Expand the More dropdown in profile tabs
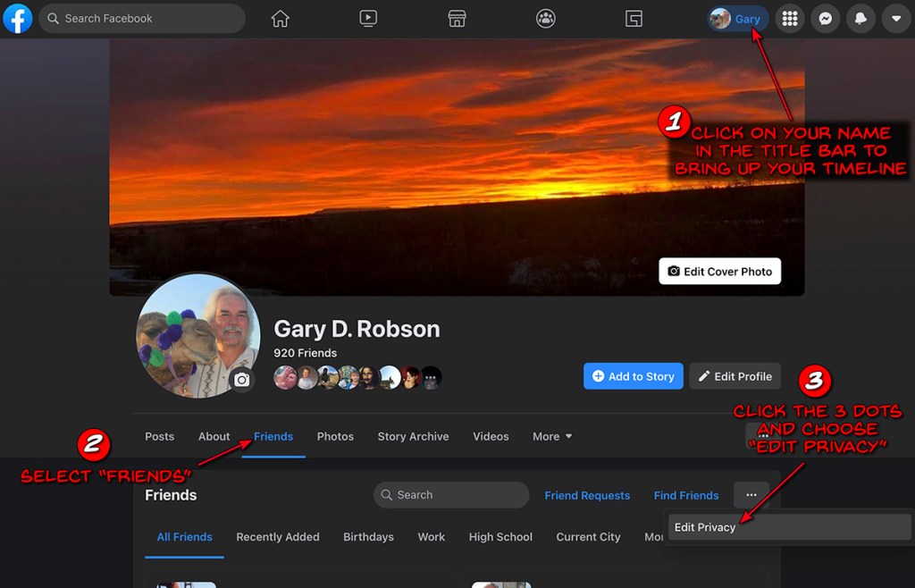The image size is (915, 588). coord(552,437)
